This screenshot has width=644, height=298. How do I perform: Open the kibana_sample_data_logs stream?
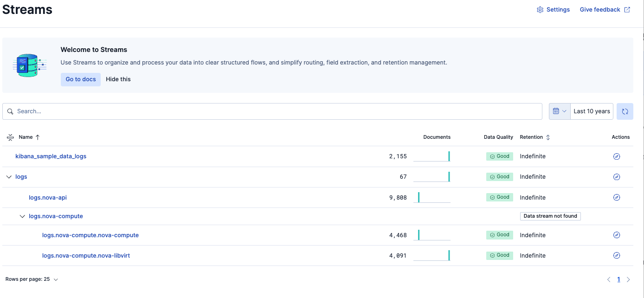pos(51,156)
